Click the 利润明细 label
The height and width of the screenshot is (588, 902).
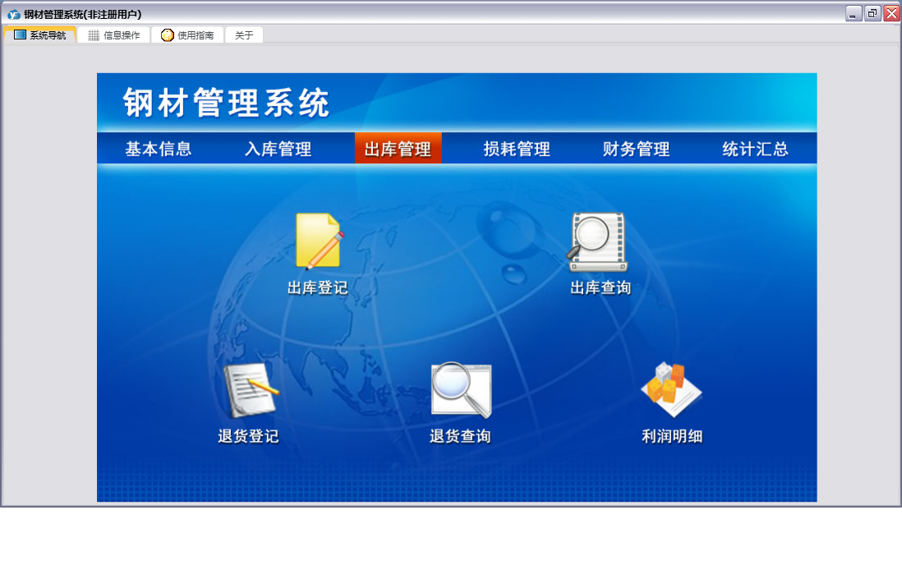pyautogui.click(x=673, y=436)
